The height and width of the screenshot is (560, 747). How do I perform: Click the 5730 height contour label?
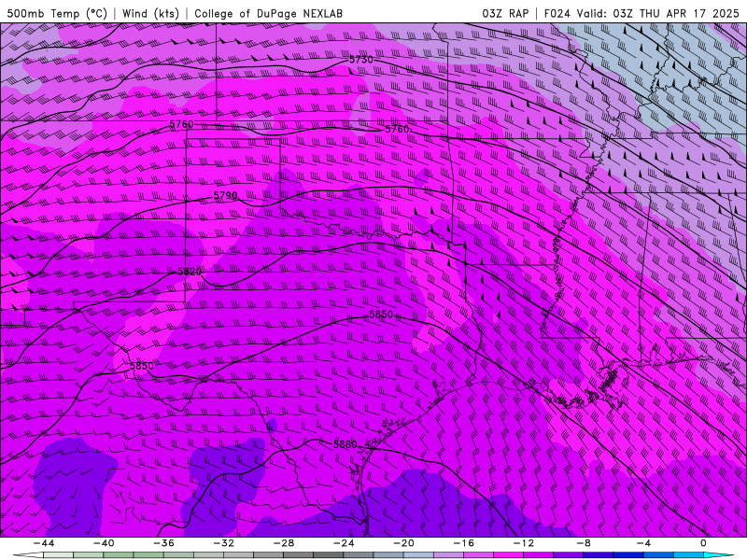tap(361, 60)
